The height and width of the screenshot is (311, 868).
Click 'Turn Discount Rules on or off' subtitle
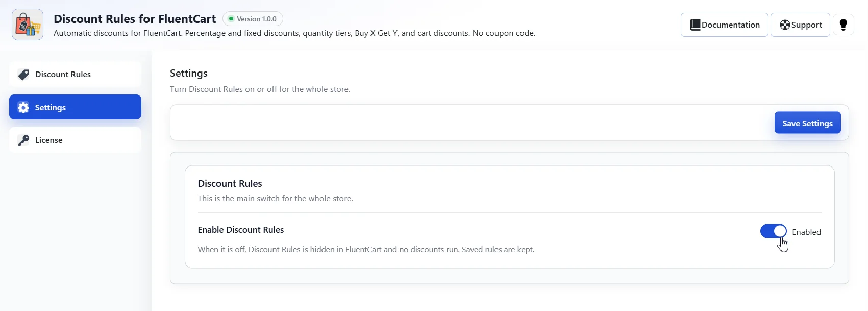[x=260, y=89]
